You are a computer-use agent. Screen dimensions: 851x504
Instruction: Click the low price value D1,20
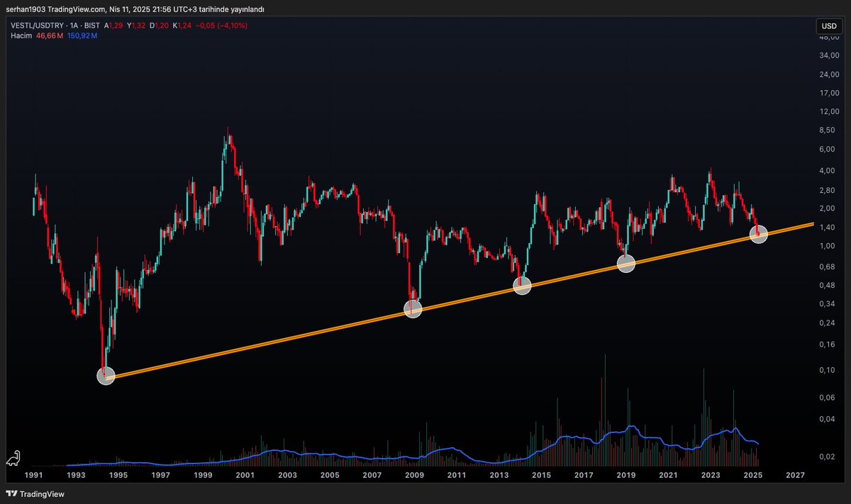159,26
